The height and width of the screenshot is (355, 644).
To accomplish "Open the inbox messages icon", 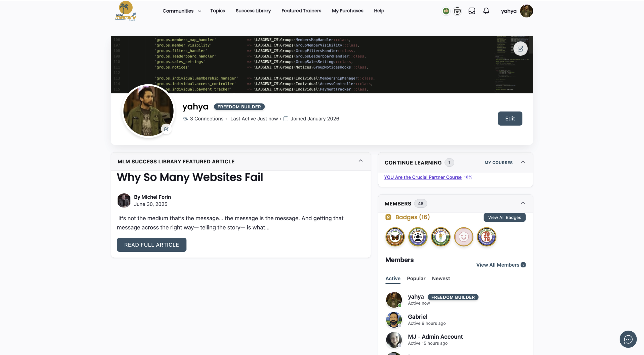I will click(472, 11).
